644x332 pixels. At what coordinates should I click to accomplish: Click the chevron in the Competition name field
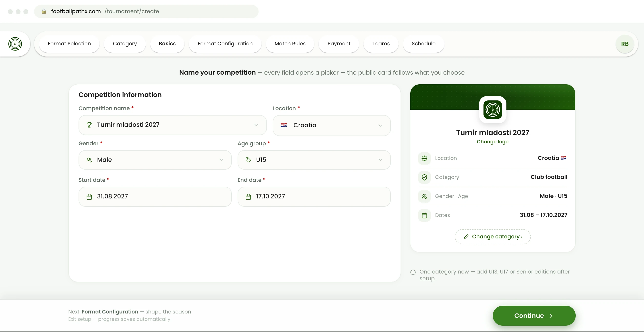tap(256, 125)
